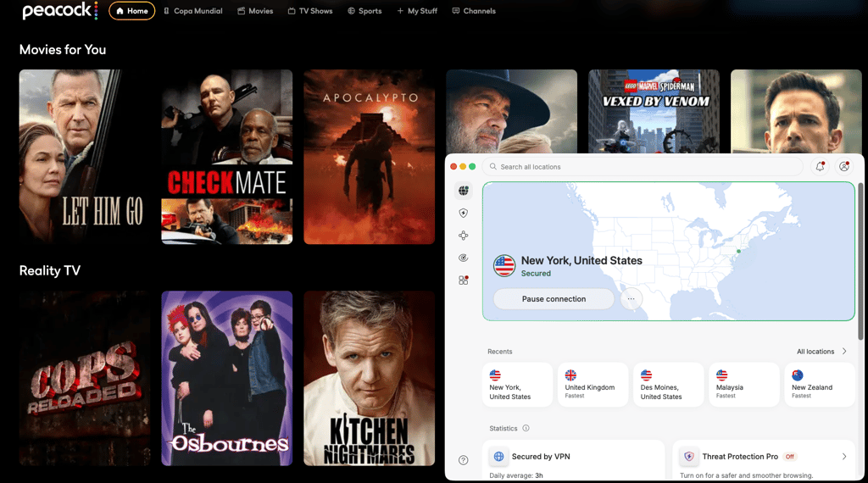Click the Search all locations field
This screenshot has height=483, width=868.
click(643, 167)
